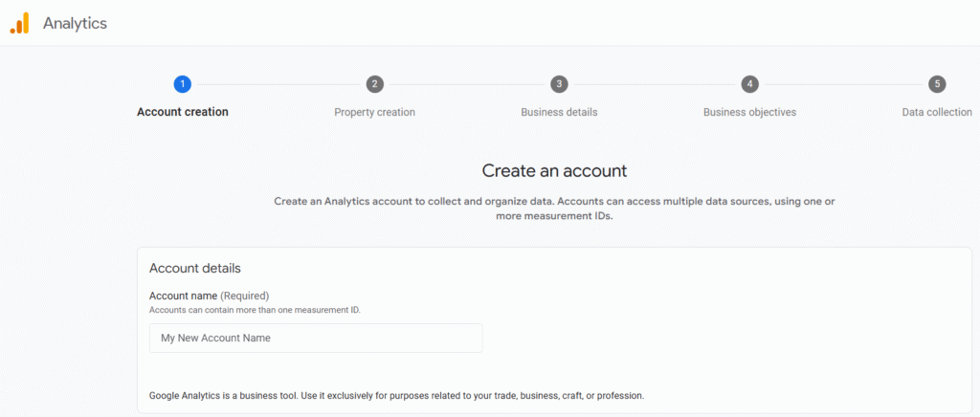Select the step 5 circle indicator
Screen dimensions: 980x417
(x=937, y=83)
